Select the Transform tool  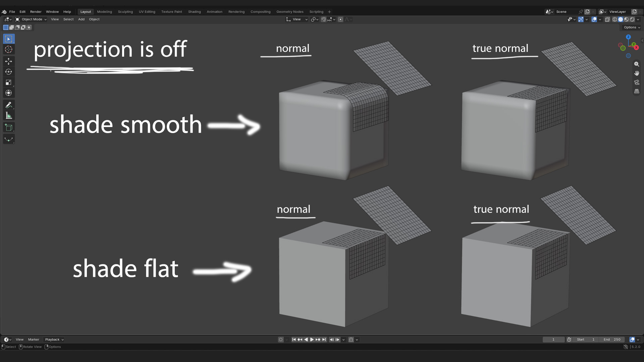click(9, 93)
